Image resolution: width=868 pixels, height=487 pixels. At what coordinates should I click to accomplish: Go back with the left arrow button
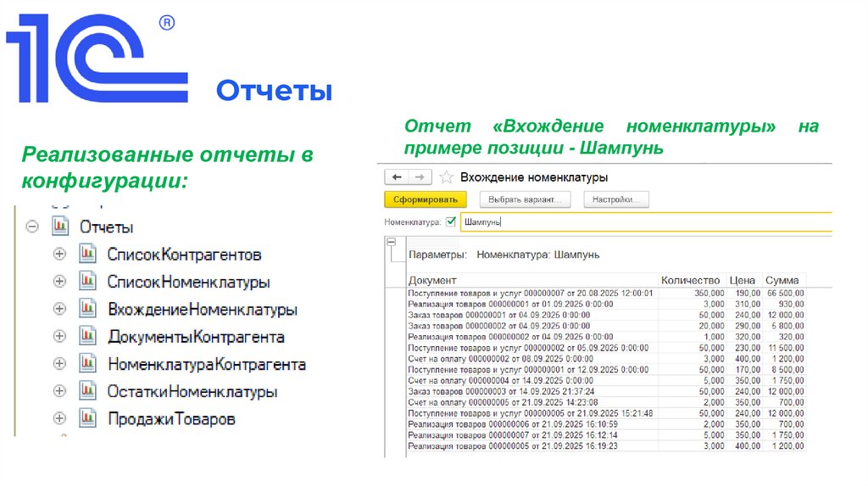click(x=397, y=177)
